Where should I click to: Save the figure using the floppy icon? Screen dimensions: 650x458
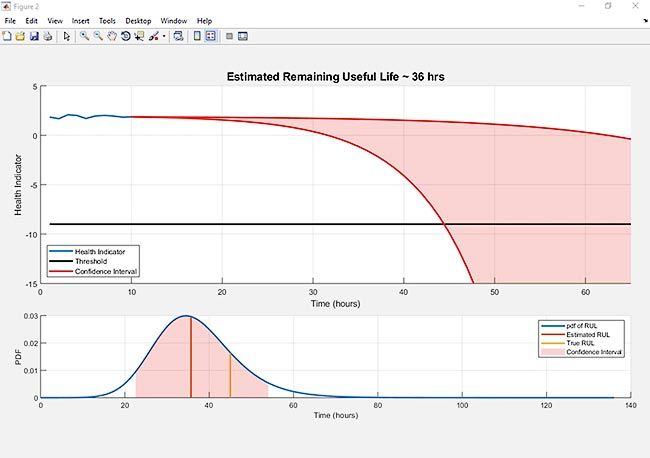(34, 36)
